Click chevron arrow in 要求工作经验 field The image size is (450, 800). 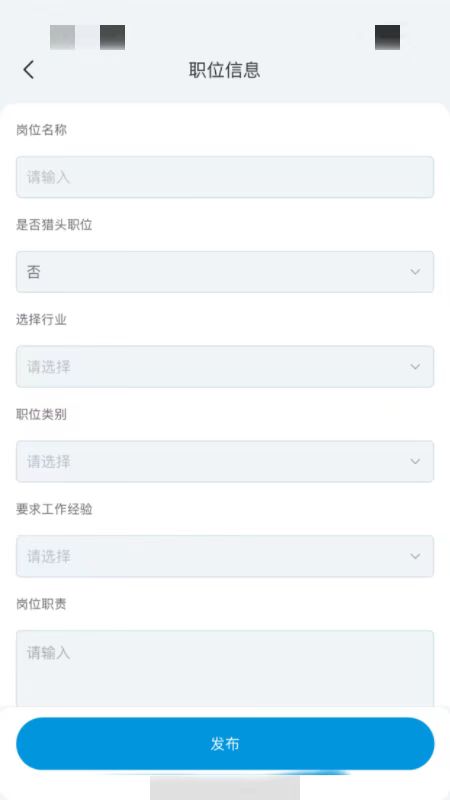point(415,556)
